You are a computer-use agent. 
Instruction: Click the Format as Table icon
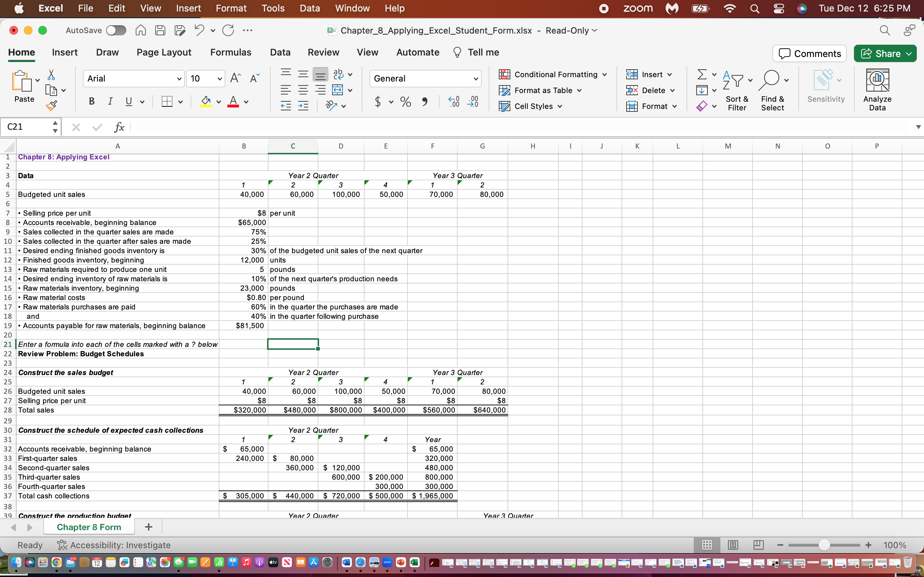[x=505, y=90]
